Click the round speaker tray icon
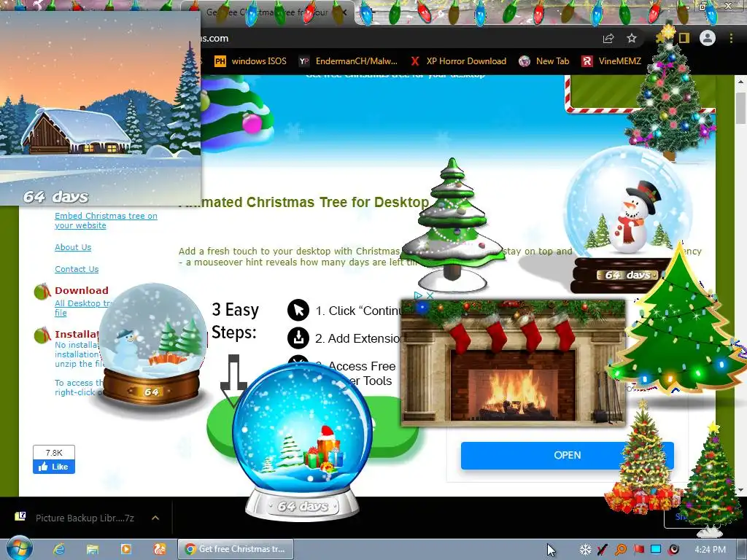The width and height of the screenshot is (747, 560). tap(673, 550)
